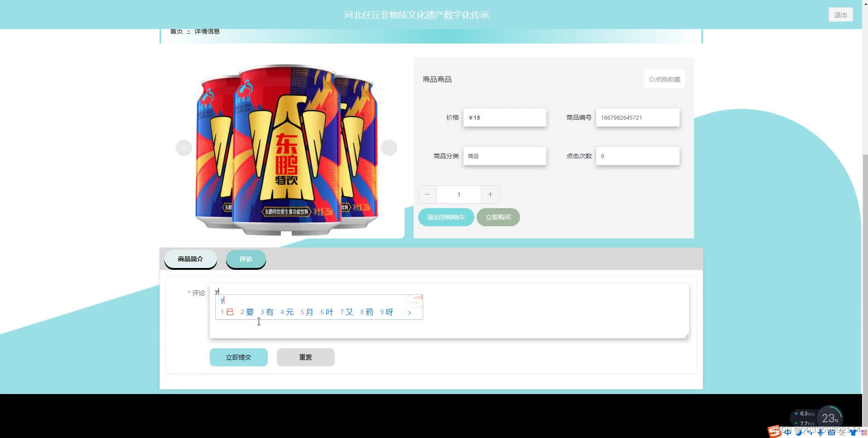868x438 pixels.
Task: Show next page of IME candidates
Action: 410,312
